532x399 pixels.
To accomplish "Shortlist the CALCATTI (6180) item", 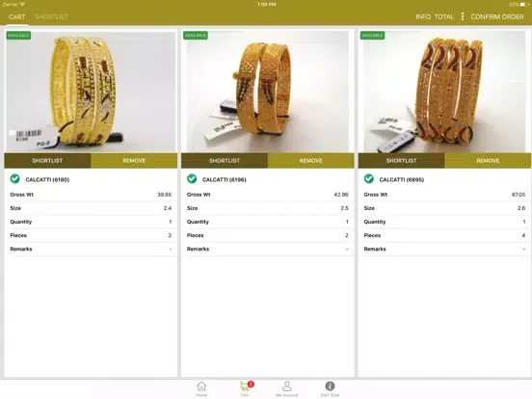I will pyautogui.click(x=47, y=161).
